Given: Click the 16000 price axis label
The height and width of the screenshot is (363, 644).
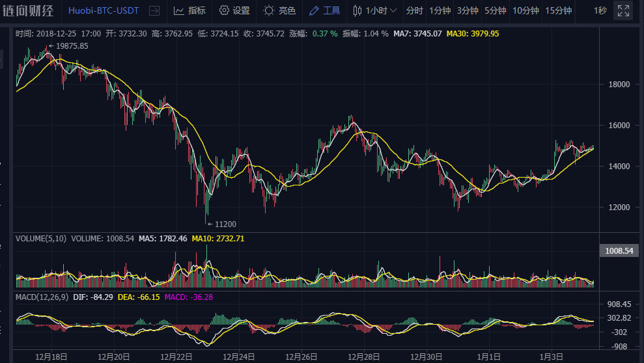Looking at the screenshot, I should coord(619,125).
